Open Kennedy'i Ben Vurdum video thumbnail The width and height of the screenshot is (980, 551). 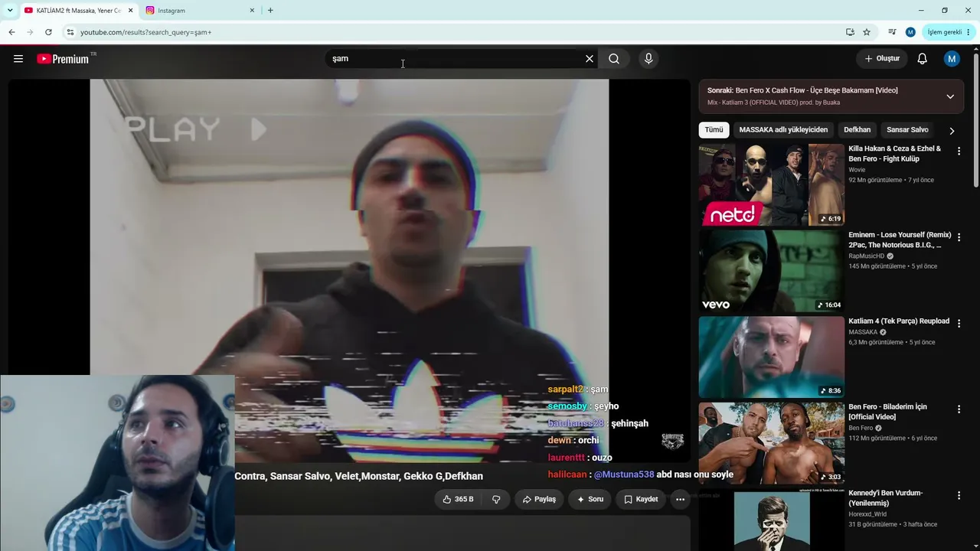click(x=771, y=519)
